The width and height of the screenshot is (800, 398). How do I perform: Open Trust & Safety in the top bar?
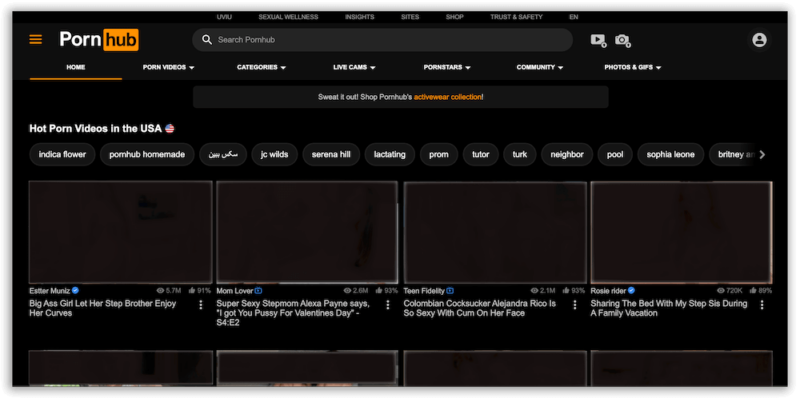[516, 17]
